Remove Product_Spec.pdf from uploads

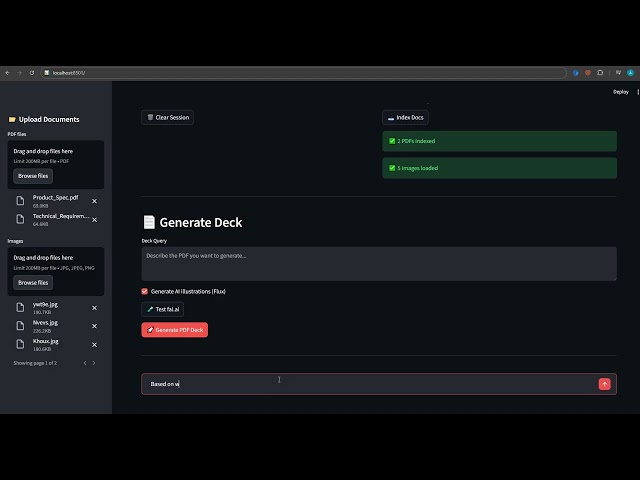click(94, 201)
